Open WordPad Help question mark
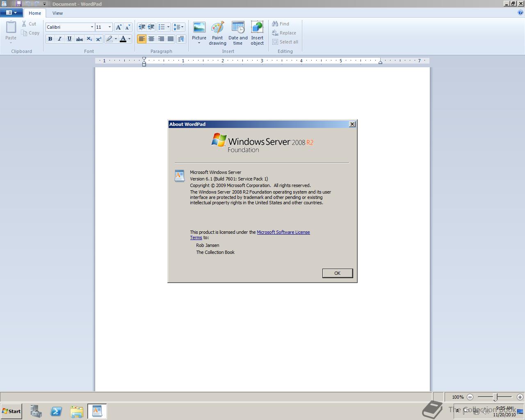The image size is (525, 420). tap(520, 12)
